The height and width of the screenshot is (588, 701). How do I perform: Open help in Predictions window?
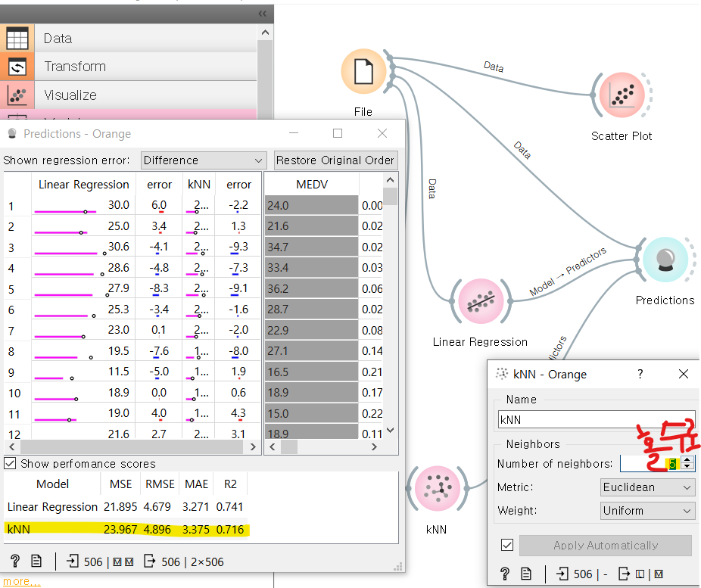[14, 561]
